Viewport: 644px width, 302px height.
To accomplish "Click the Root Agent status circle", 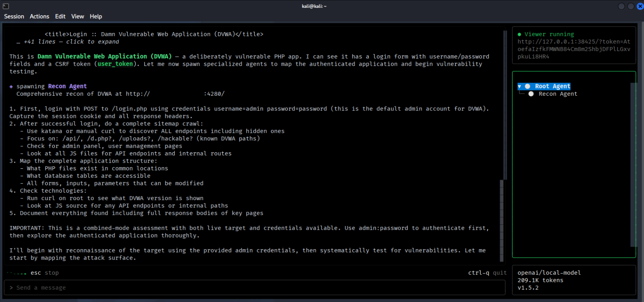I will click(527, 86).
